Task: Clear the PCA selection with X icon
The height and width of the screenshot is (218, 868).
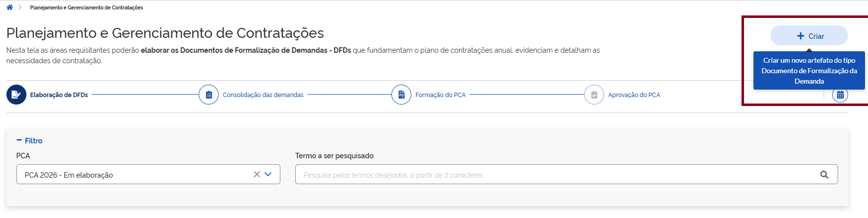Action: click(257, 174)
